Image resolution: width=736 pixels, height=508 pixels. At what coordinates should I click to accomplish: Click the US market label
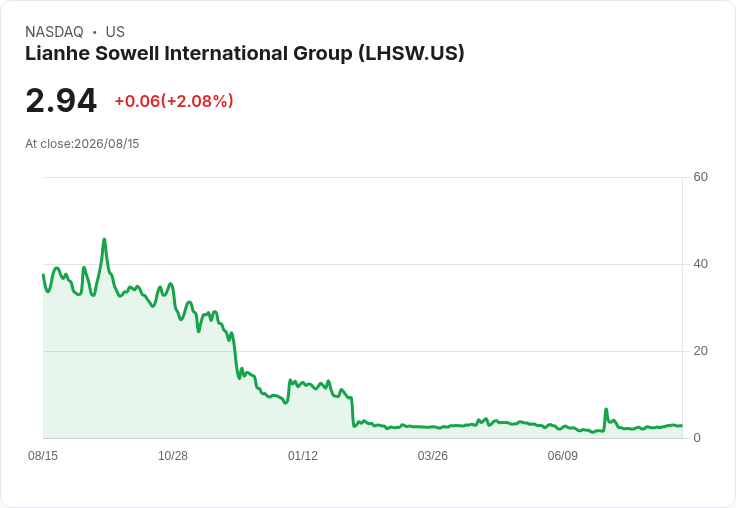[115, 32]
